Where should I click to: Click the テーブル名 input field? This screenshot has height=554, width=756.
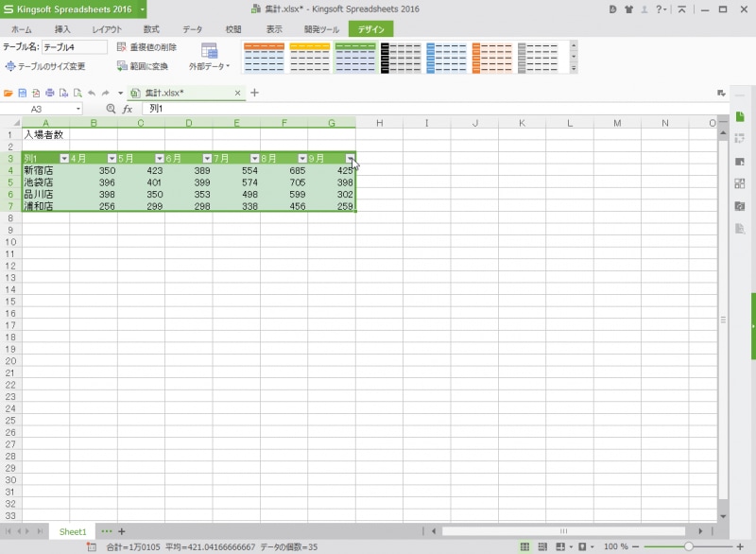(74, 46)
